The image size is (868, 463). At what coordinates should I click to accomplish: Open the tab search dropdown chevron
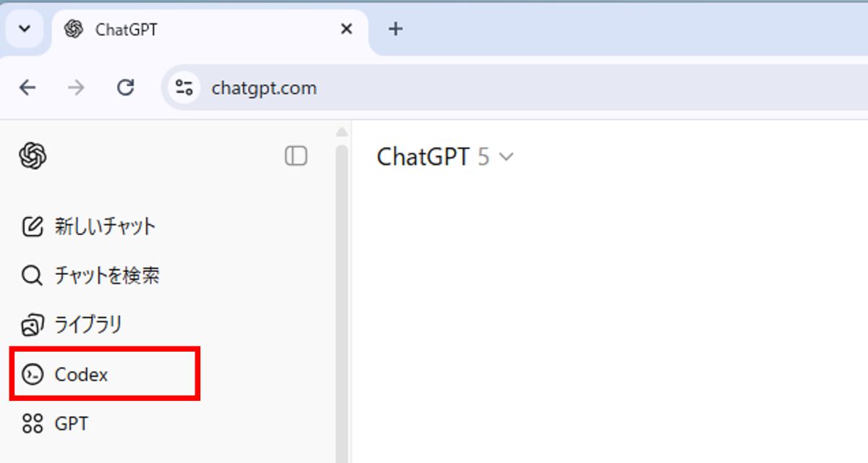coord(25,29)
